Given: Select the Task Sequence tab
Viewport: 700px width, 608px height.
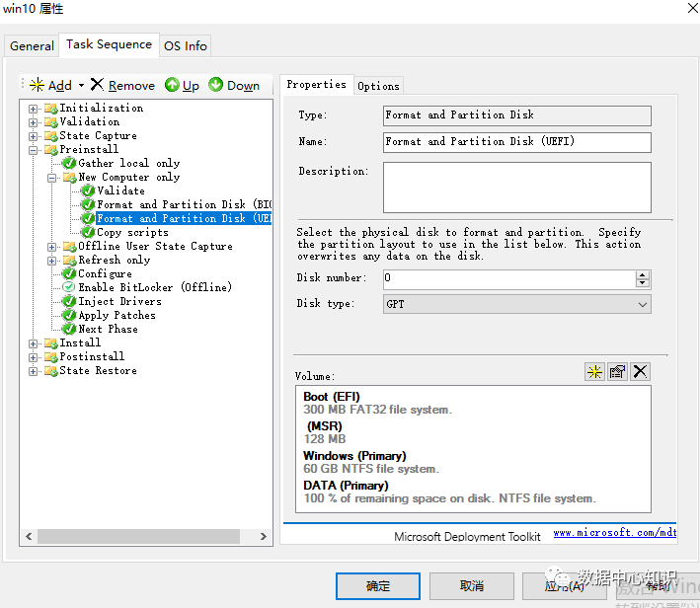Looking at the screenshot, I should [109, 44].
